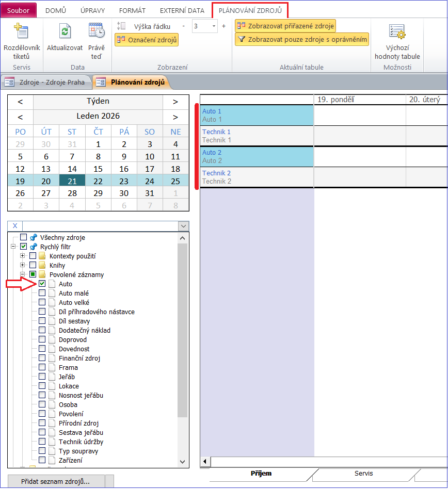
Task: Open the Výška řádku dropdown
Action: [x=214, y=26]
